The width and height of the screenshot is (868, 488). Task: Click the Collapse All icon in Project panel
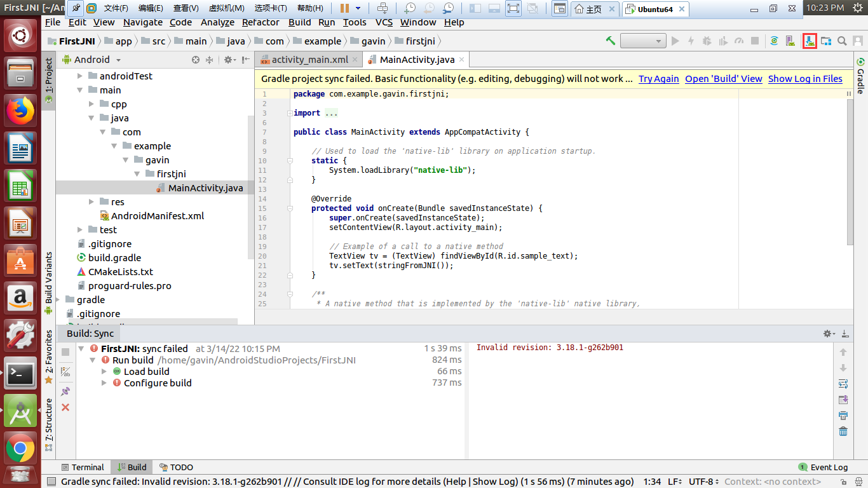(x=210, y=60)
